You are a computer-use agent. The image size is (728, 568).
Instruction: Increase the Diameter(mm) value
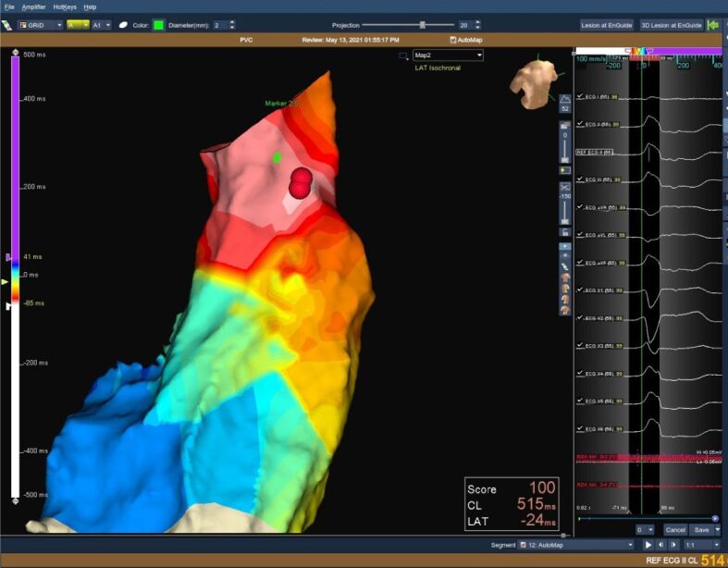click(232, 23)
